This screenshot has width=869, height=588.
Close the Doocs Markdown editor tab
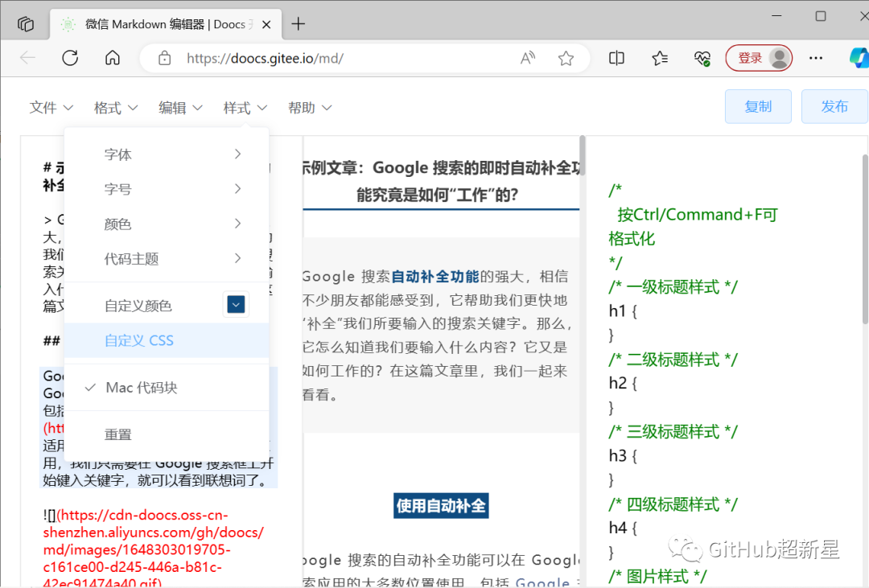pyautogui.click(x=266, y=24)
